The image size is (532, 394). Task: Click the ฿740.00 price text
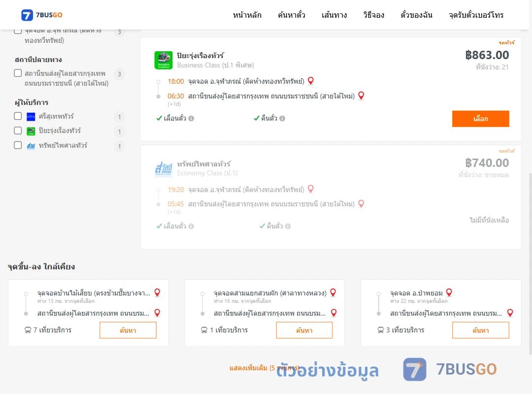(487, 163)
